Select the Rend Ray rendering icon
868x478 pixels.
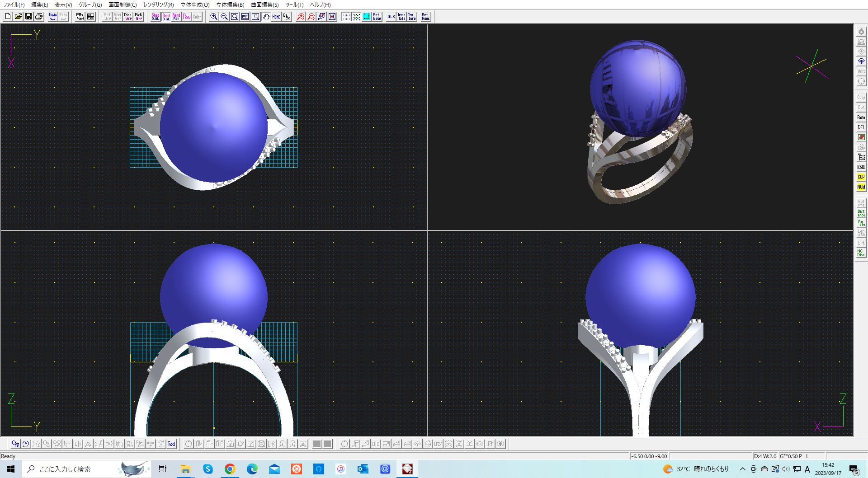click(x=176, y=17)
